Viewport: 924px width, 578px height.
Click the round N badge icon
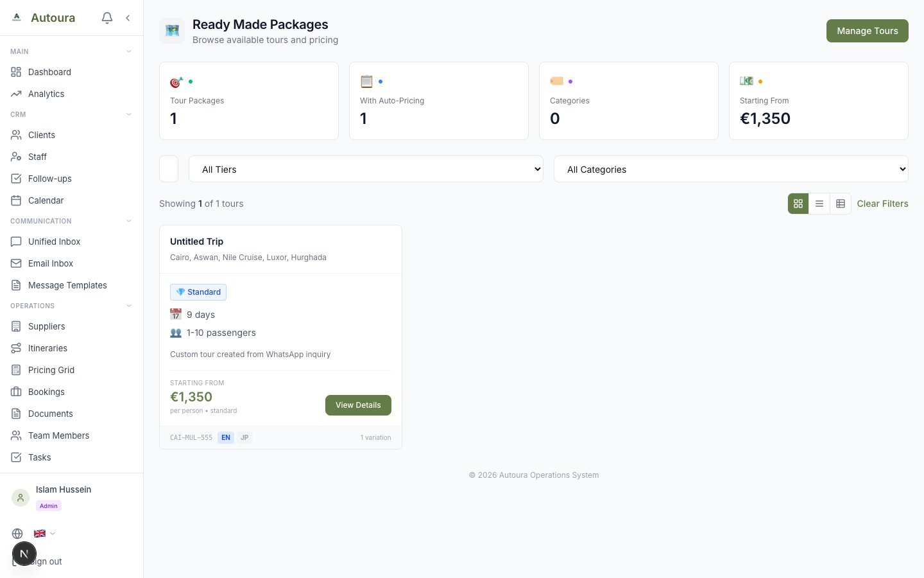(x=24, y=554)
